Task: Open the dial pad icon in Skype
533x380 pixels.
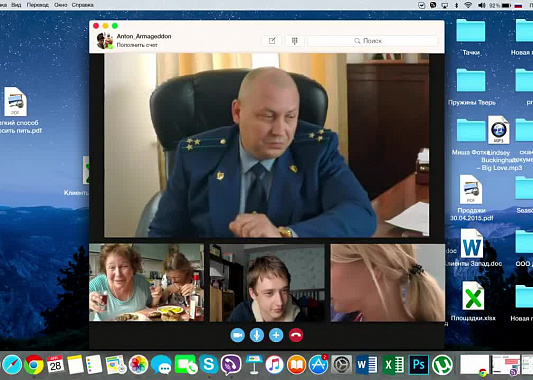Action: tap(294, 41)
